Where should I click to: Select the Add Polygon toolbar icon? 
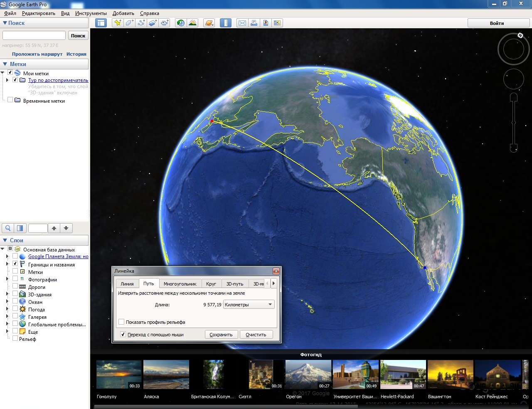[129, 23]
